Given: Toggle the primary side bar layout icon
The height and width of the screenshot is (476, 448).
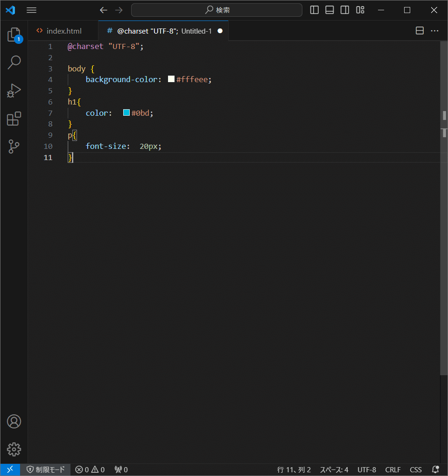Looking at the screenshot, I should [315, 10].
